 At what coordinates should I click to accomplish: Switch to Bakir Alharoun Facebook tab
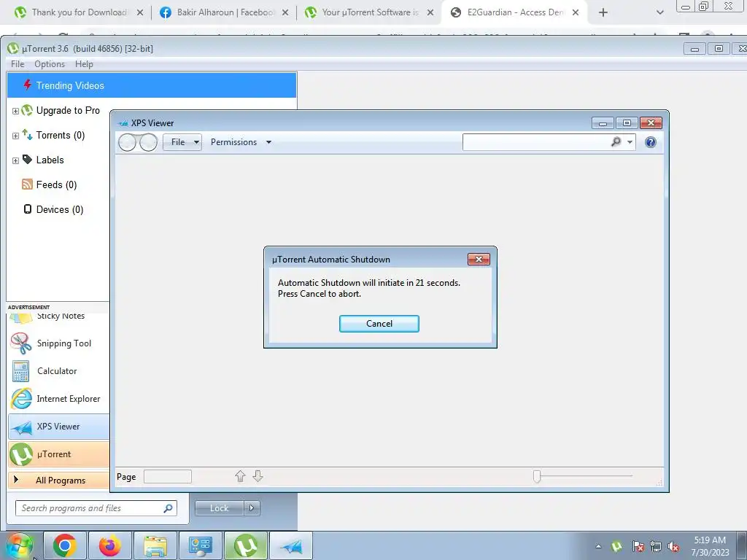pyautogui.click(x=224, y=12)
